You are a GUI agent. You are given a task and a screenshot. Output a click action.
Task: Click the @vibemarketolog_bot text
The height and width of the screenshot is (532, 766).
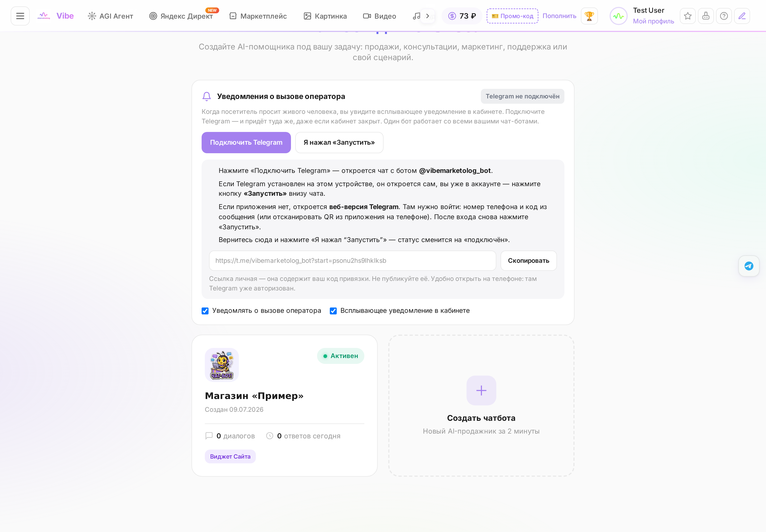point(455,171)
